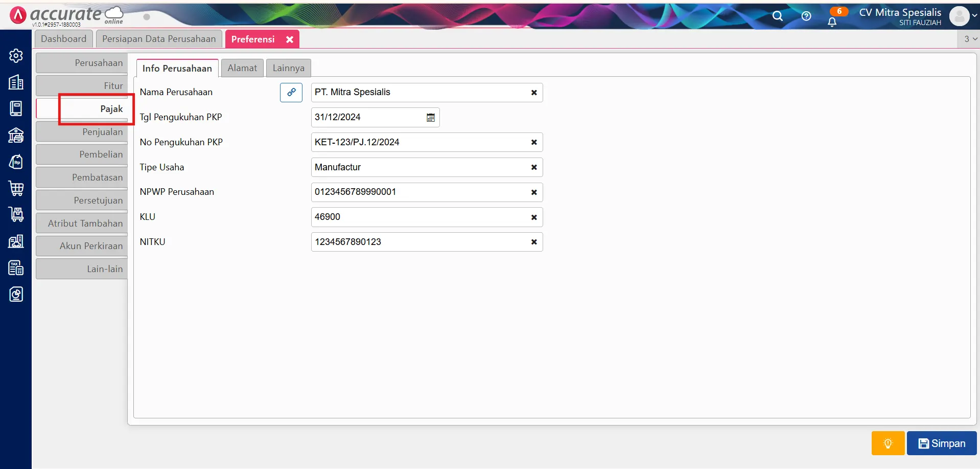Open the Lainnya tab
The image size is (980, 469).
point(288,68)
